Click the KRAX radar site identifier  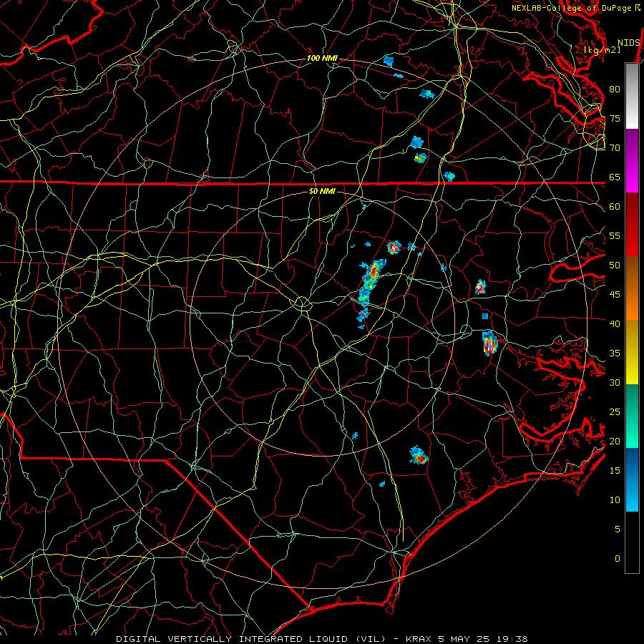click(418, 639)
